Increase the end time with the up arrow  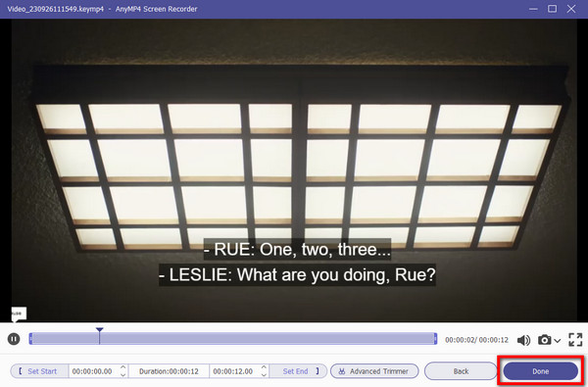click(x=264, y=367)
